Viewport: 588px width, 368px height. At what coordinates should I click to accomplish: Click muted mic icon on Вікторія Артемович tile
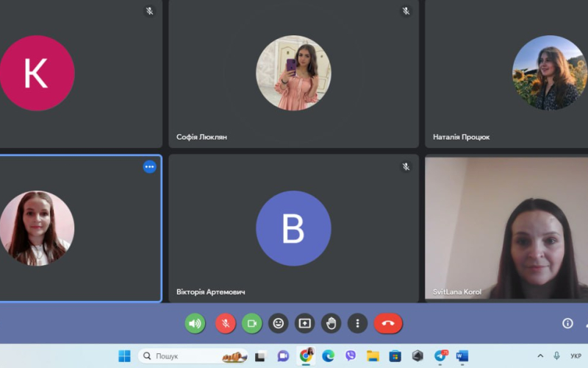[x=406, y=167]
